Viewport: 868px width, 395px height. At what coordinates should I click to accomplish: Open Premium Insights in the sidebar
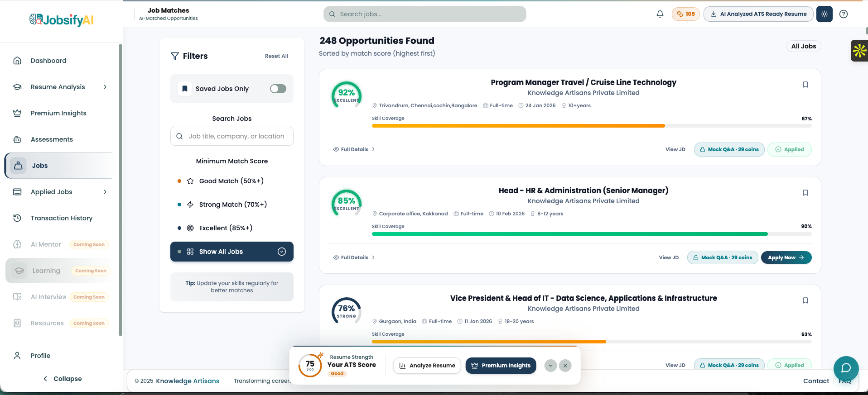pos(59,113)
